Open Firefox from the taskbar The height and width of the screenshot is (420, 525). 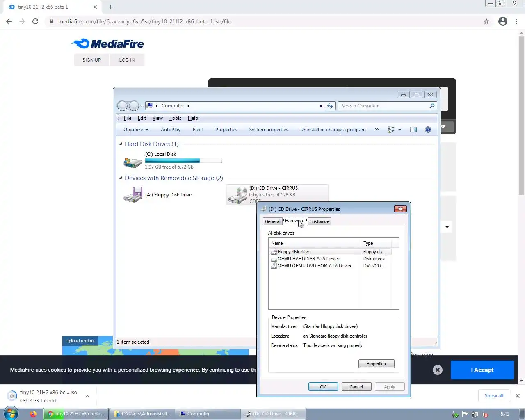(33, 414)
